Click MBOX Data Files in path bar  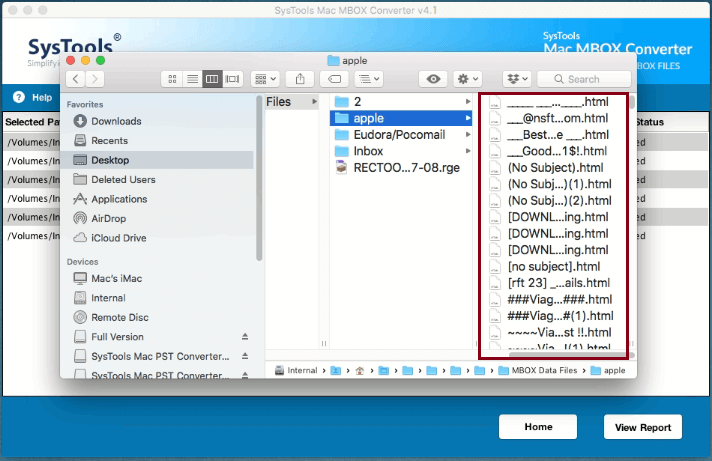538,371
